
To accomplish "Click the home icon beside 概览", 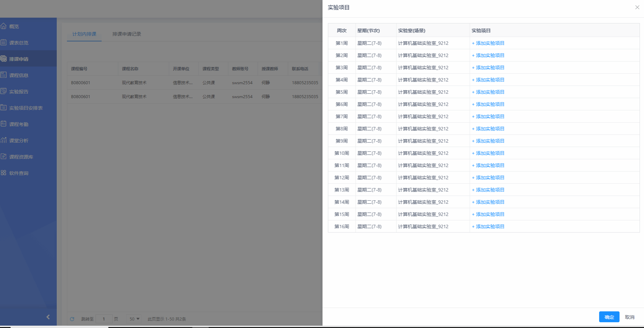I will pos(4,26).
